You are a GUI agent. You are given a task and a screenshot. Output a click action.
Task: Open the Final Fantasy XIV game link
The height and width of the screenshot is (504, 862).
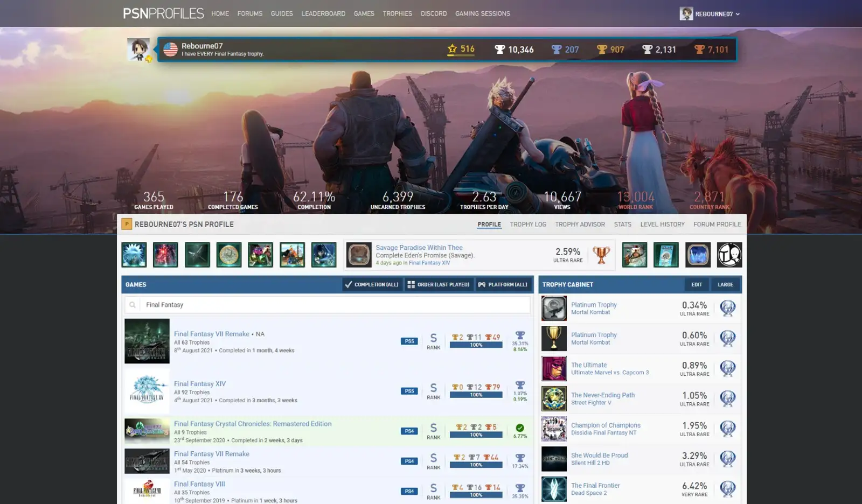point(200,384)
